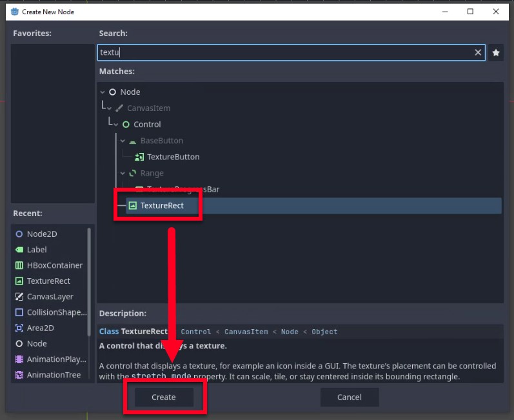Click the CollisionShape icon in Recent

(19, 312)
